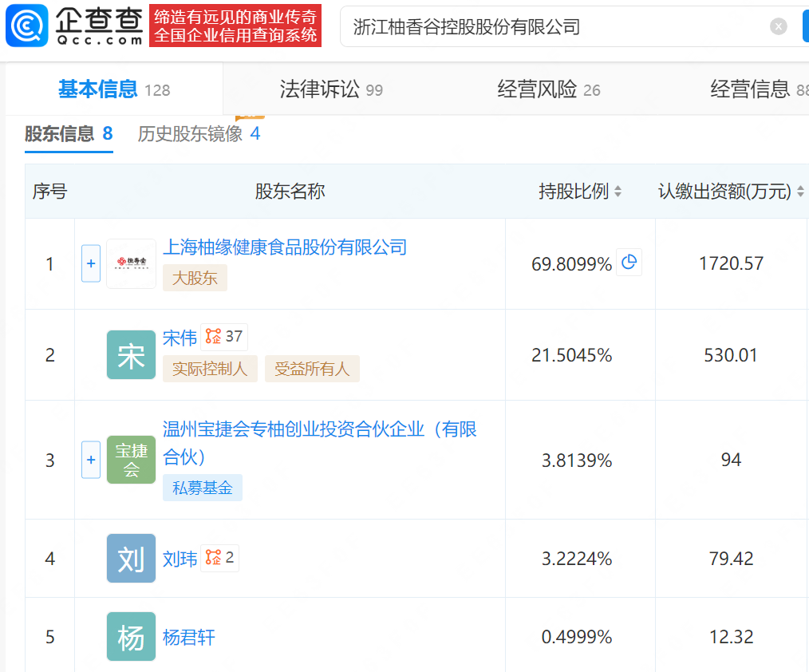Click the 宝捷会 green avatar icon
This screenshot has height=672, width=809.
click(x=131, y=460)
